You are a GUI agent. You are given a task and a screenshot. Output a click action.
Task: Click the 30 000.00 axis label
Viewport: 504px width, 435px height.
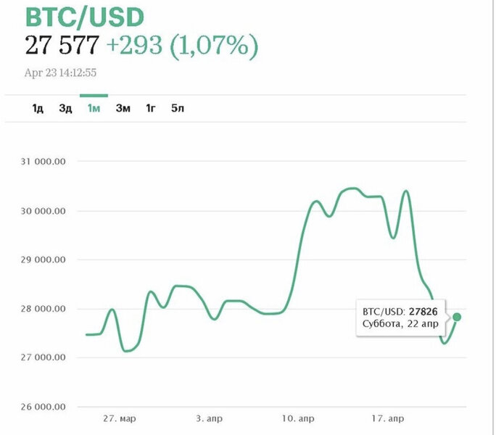pyautogui.click(x=45, y=211)
